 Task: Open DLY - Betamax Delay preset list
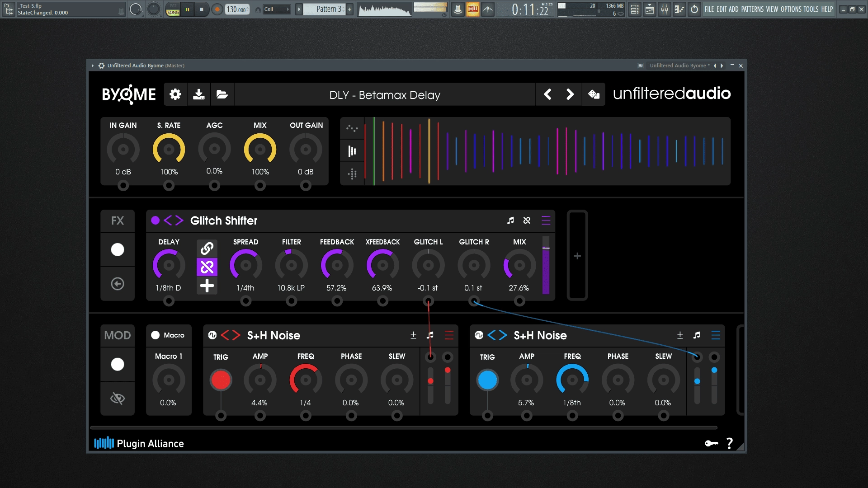[385, 95]
